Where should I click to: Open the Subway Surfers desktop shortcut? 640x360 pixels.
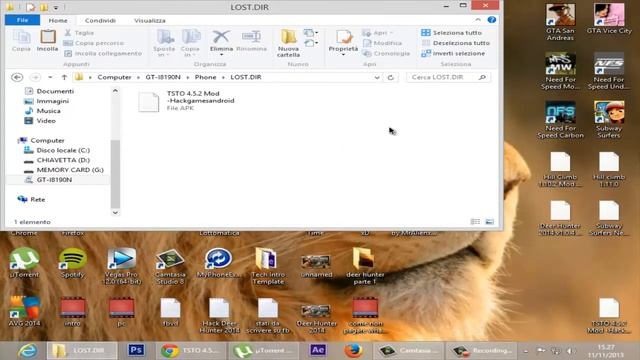tap(609, 120)
